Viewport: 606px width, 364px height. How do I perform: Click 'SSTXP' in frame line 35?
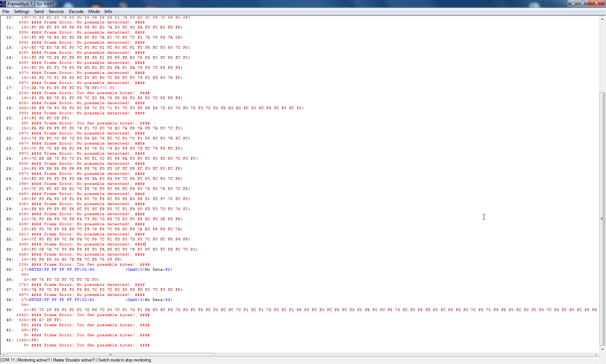35,270
